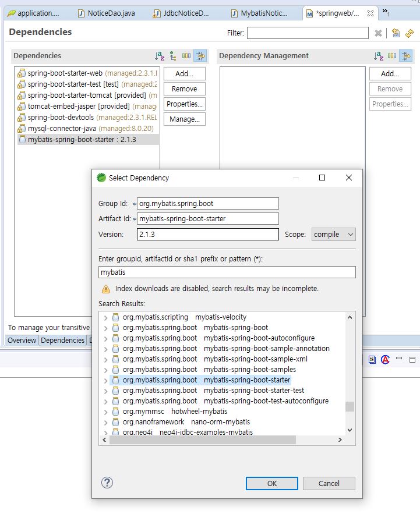
Task: Select tomcat-embed-jasper dependency
Action: [x=87, y=107]
